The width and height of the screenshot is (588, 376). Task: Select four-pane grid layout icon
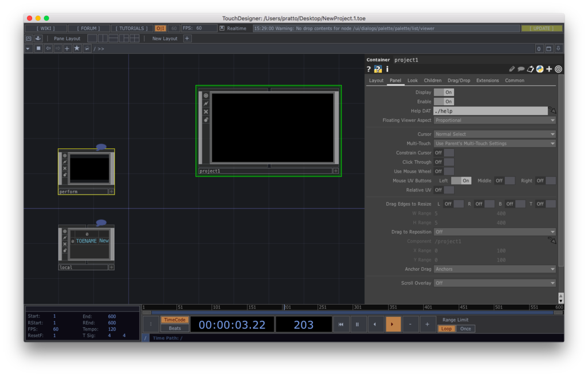134,39
